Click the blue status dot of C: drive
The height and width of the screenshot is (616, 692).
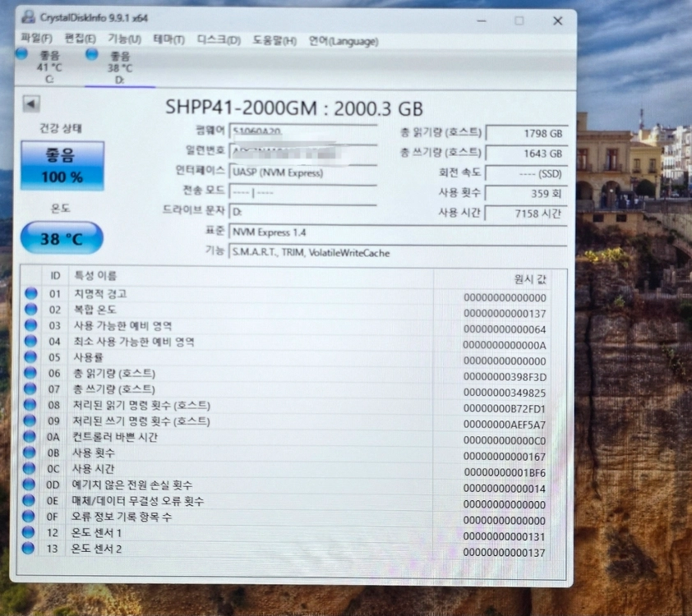21,53
